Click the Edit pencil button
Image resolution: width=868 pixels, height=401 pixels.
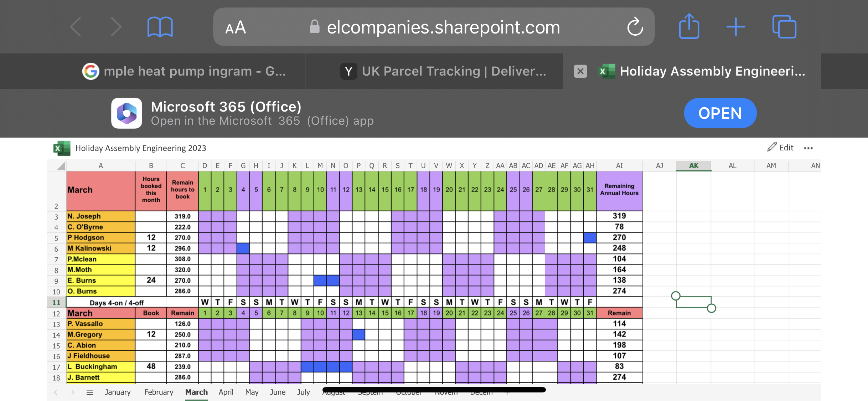point(781,148)
